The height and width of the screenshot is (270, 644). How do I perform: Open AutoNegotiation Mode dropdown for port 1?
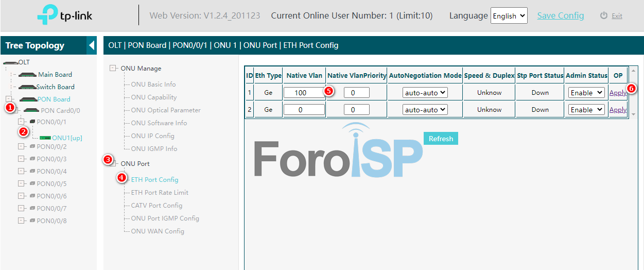[425, 93]
